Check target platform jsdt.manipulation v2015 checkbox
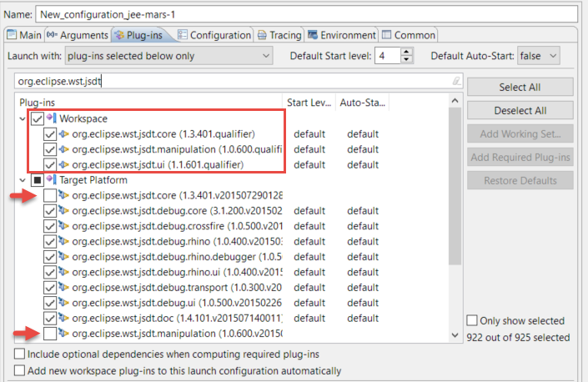The height and width of the screenshot is (382, 588). (50, 334)
